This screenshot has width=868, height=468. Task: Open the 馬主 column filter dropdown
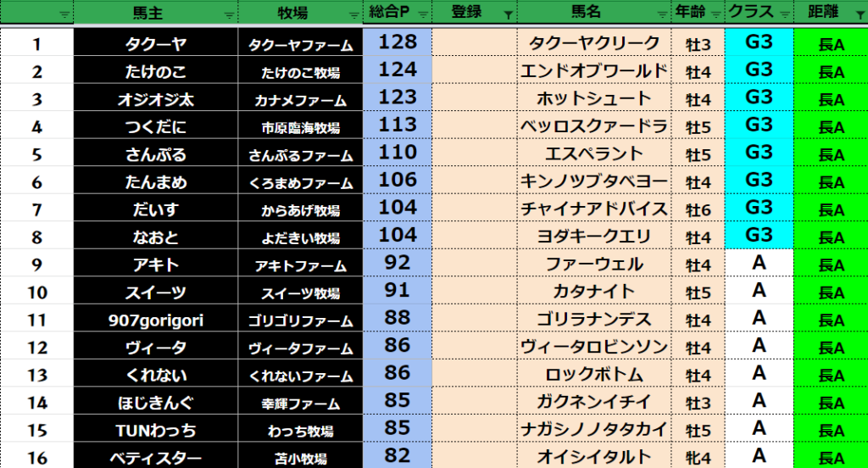tap(228, 14)
